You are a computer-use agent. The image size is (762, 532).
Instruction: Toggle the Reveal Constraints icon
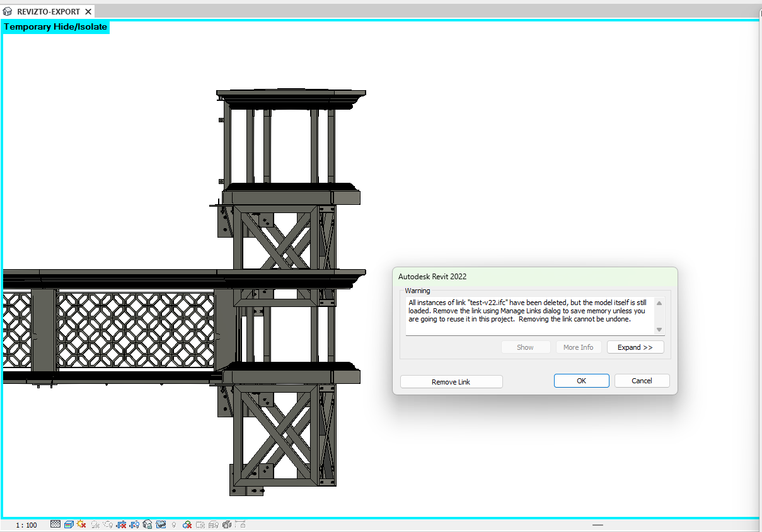240,524
